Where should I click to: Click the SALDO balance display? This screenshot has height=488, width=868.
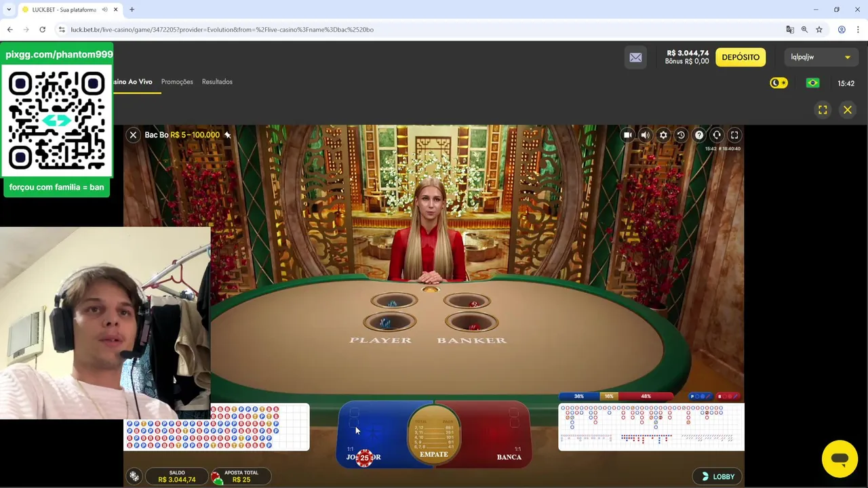coord(177,476)
